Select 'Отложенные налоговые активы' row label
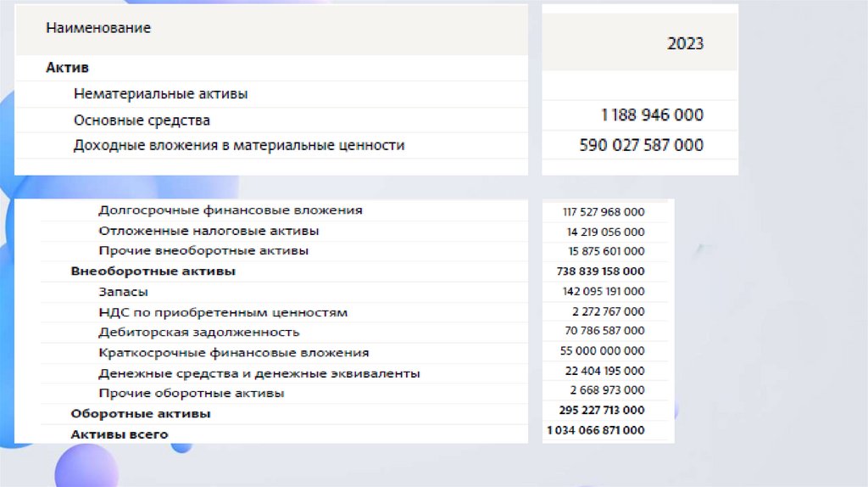This screenshot has width=868, height=487. pos(209,231)
